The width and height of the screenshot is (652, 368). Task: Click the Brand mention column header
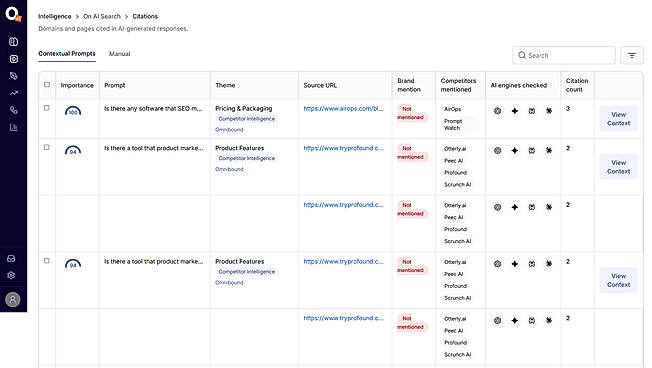(x=409, y=85)
